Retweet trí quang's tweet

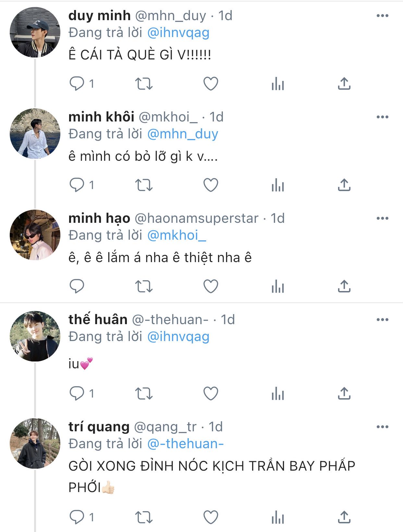tap(144, 517)
